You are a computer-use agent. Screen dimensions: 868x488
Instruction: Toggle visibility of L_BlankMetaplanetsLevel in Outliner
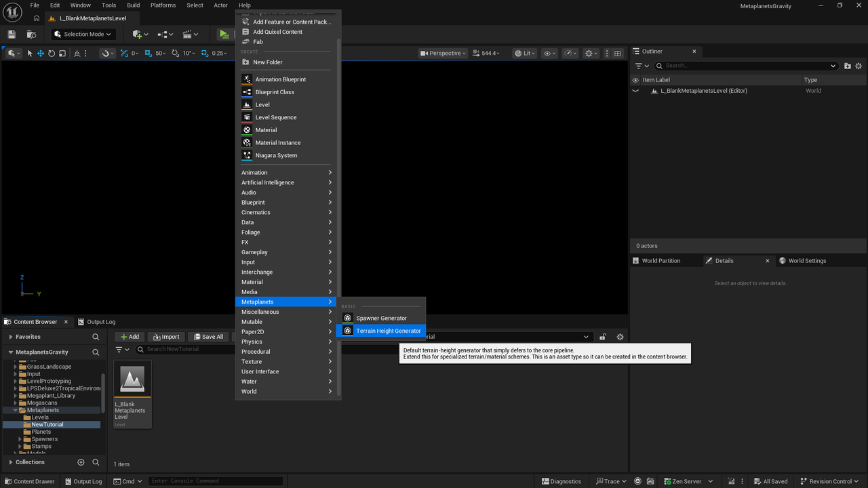[635, 91]
